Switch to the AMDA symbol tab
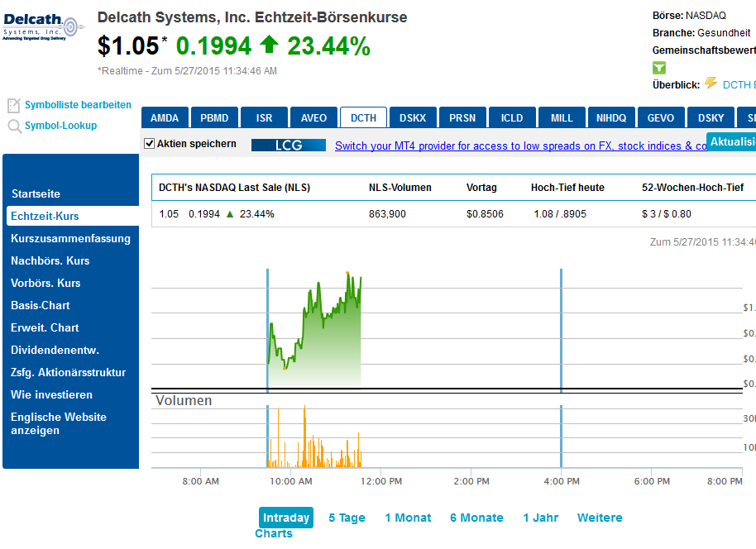The image size is (756, 549). pos(165,117)
